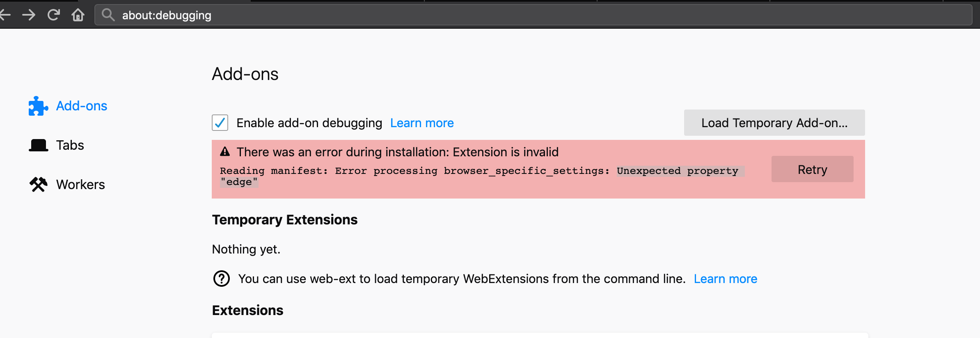Reload the page with the refresh icon
The image size is (980, 338).
click(x=54, y=15)
